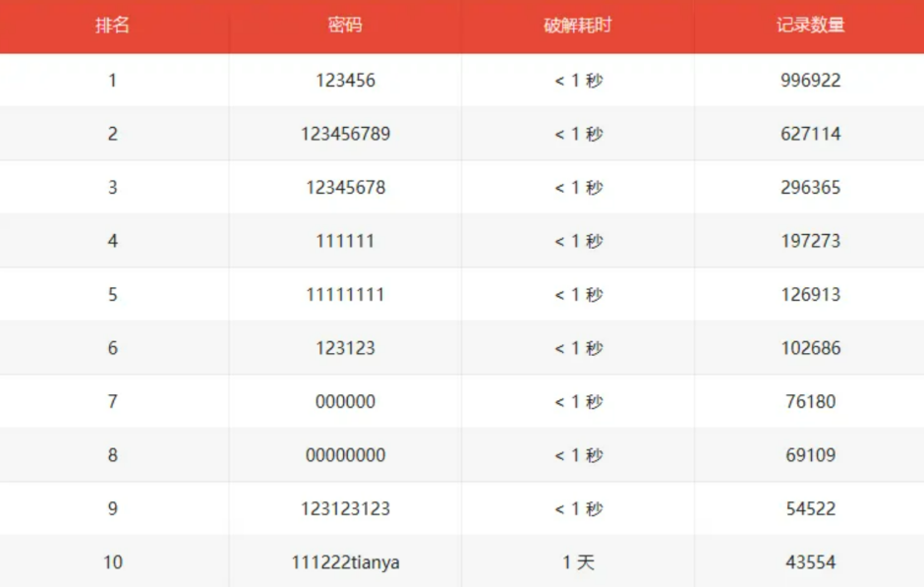Screen dimensions: 924x587
Task: Click the 密码 column header
Action: click(x=345, y=26)
